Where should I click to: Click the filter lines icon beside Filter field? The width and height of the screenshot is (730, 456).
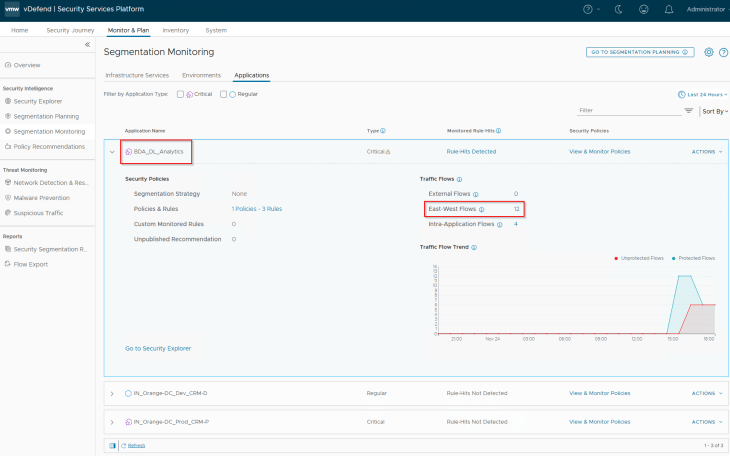point(688,111)
